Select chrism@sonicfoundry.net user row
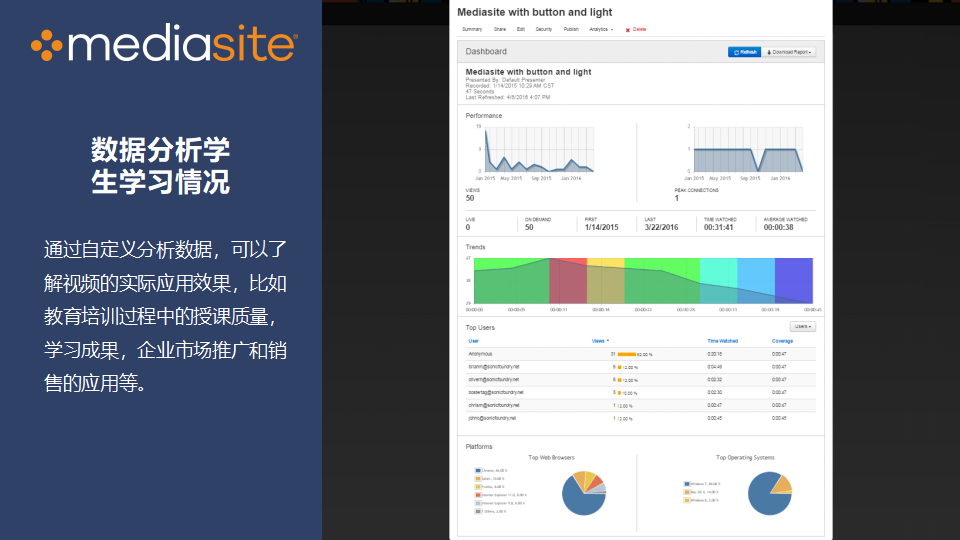 pos(640,405)
